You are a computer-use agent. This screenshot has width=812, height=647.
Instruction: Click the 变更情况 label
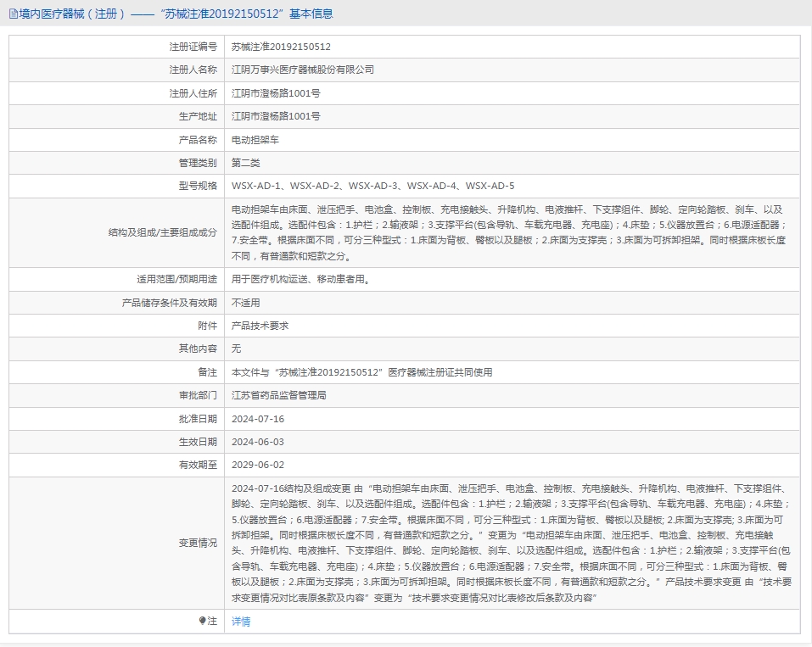(x=198, y=543)
